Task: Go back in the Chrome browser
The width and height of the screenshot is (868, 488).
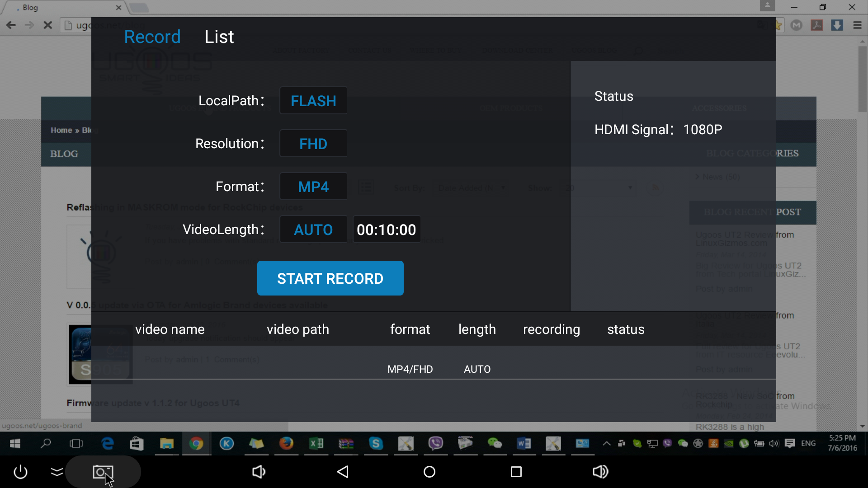Action: click(11, 25)
